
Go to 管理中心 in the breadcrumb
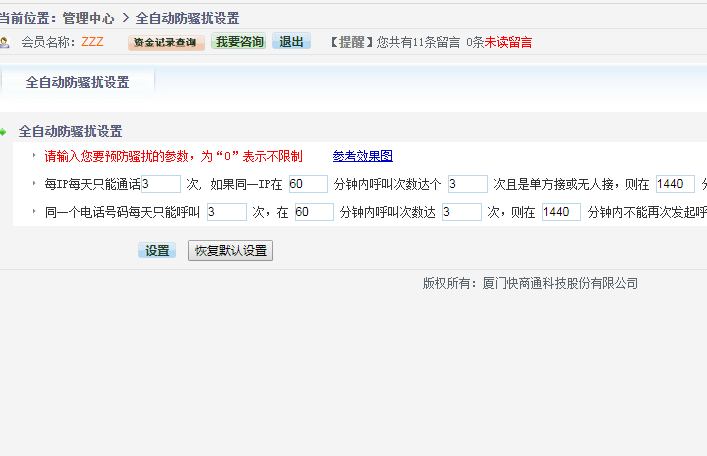tap(88, 18)
